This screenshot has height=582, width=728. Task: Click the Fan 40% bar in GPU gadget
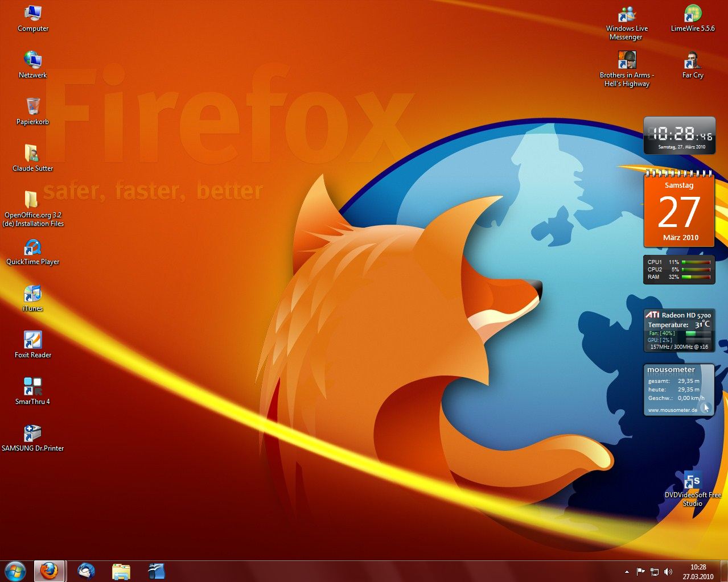pyautogui.click(x=698, y=333)
